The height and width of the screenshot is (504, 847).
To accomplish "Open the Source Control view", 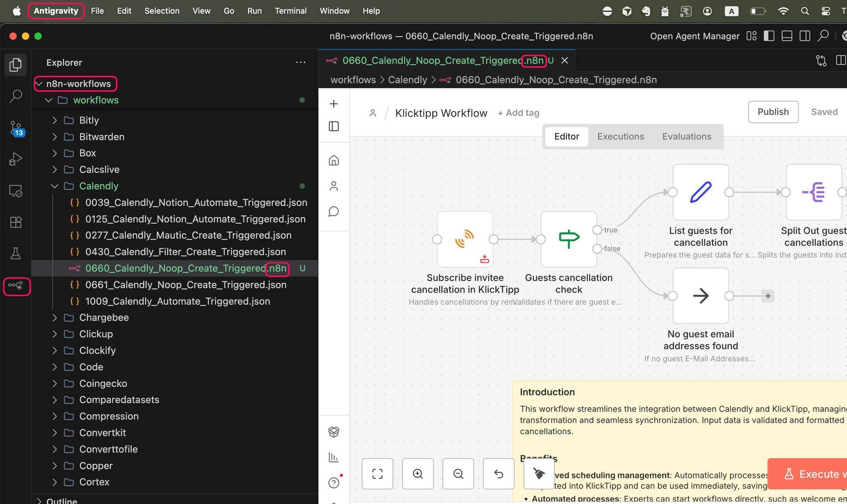I will point(16,128).
